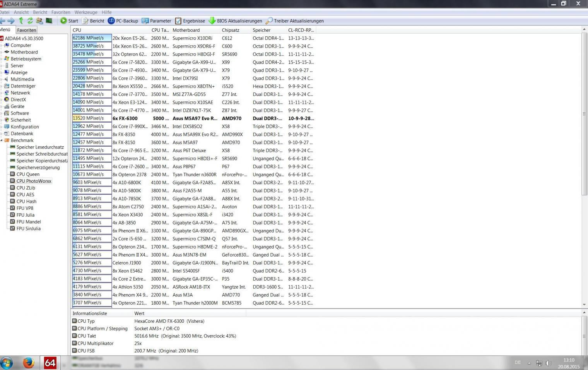Select AIDA64 v5.30.3500 root node

point(24,39)
